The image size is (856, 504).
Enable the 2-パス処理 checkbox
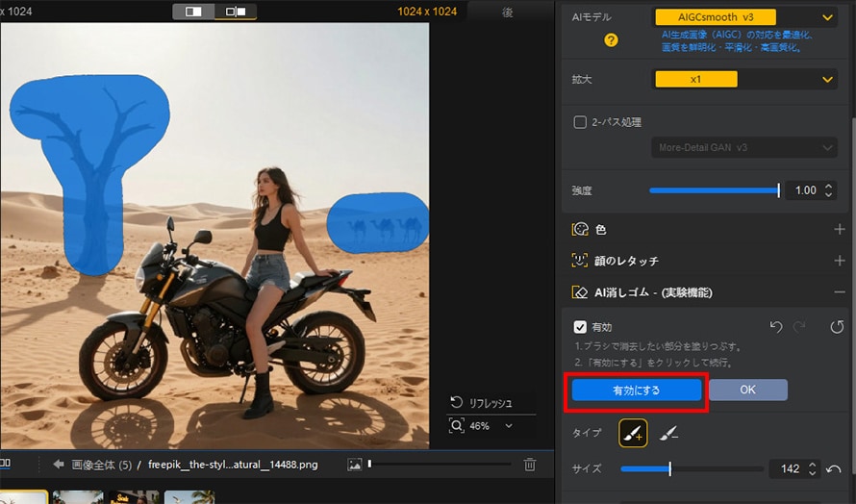click(x=580, y=122)
